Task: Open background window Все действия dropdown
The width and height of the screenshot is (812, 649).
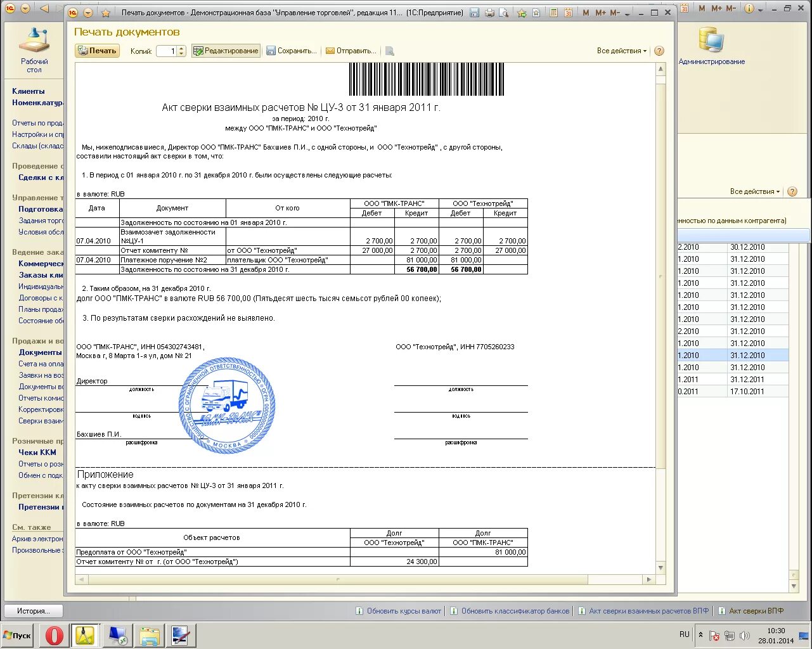Action: [755, 191]
